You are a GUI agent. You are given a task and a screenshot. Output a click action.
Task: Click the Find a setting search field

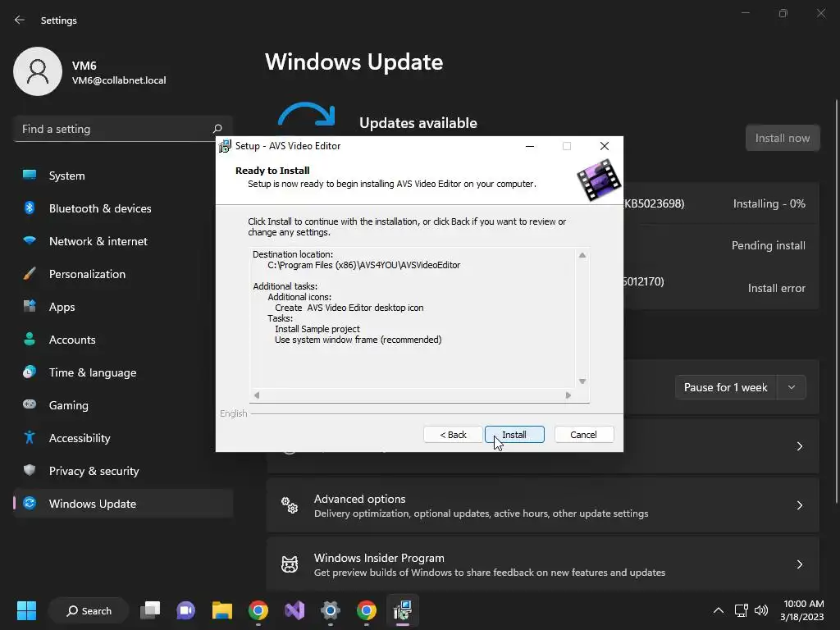(123, 129)
